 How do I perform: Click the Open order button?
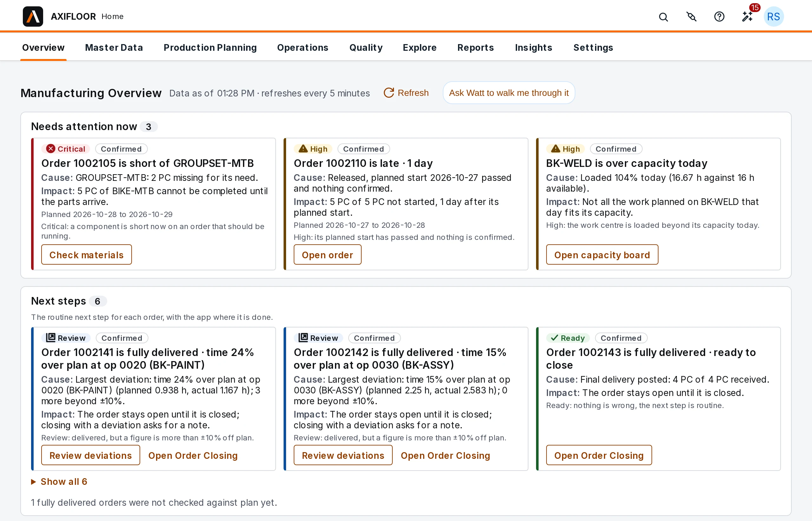[327, 255]
